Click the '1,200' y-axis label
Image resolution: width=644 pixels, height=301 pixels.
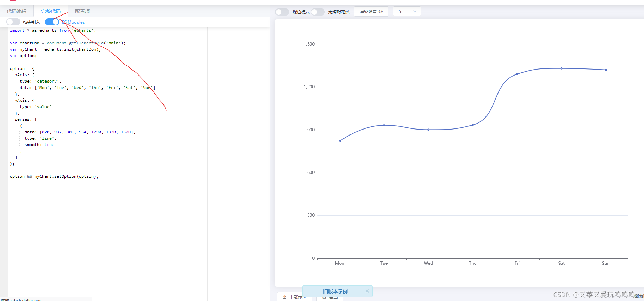point(309,87)
